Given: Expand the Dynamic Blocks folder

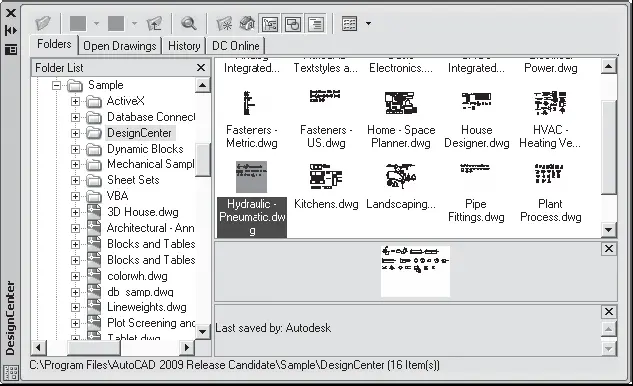Looking at the screenshot, I should 75,149.
